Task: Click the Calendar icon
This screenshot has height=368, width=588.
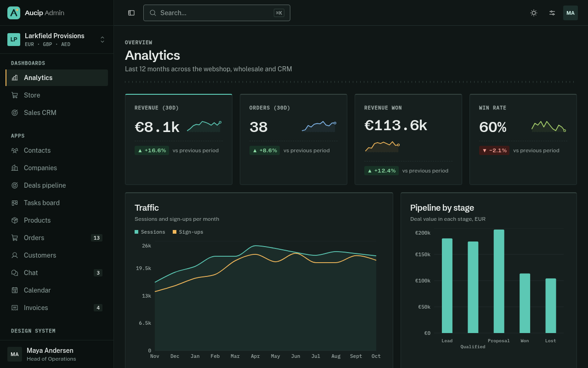Action: click(x=15, y=290)
